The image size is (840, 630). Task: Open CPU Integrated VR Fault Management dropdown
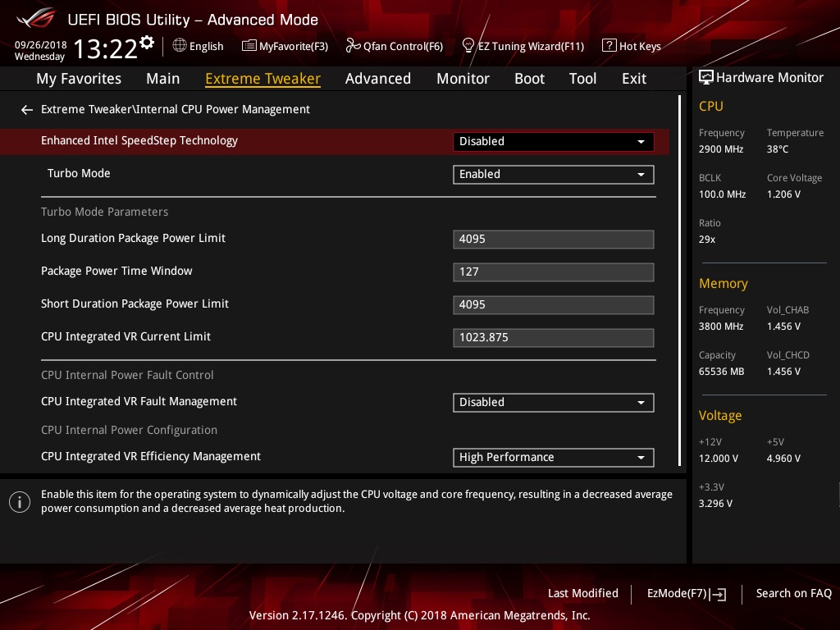coord(554,403)
